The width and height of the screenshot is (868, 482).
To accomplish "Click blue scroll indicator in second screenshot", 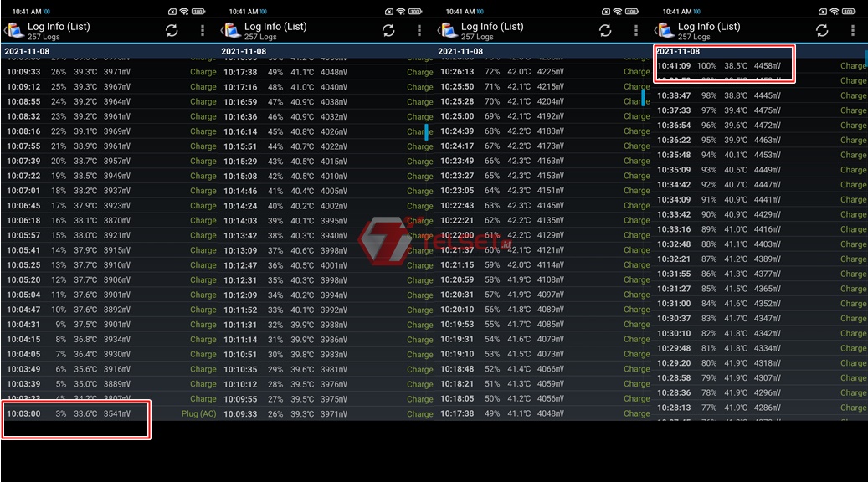I will (427, 132).
